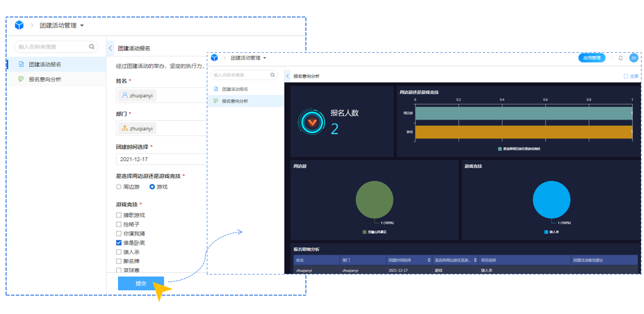Open notifications with the bell icon
The image size is (644, 314).
coord(620,58)
